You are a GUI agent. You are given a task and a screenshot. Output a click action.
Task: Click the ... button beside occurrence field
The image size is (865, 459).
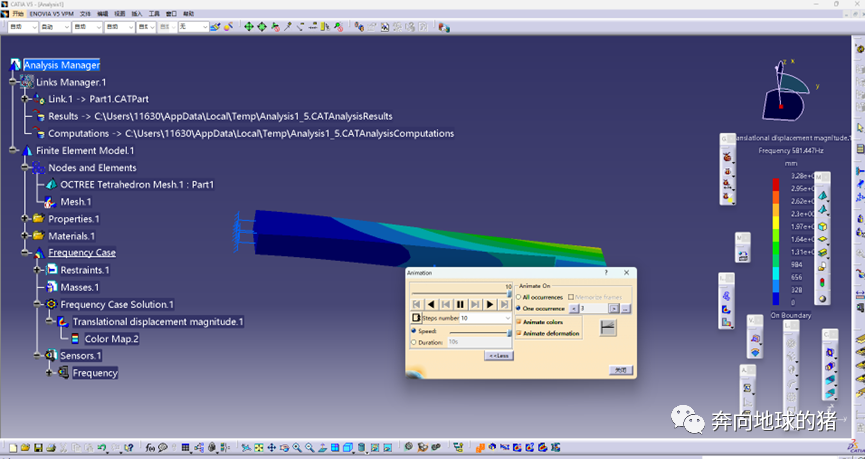(x=625, y=309)
